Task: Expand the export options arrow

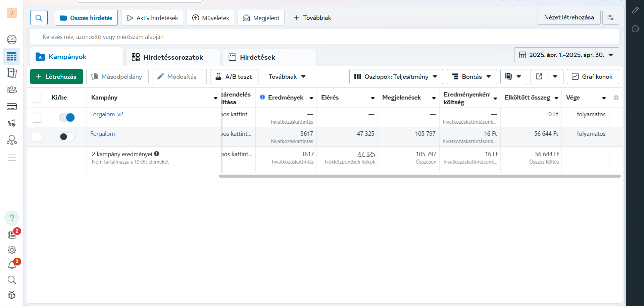Action: pos(555,76)
